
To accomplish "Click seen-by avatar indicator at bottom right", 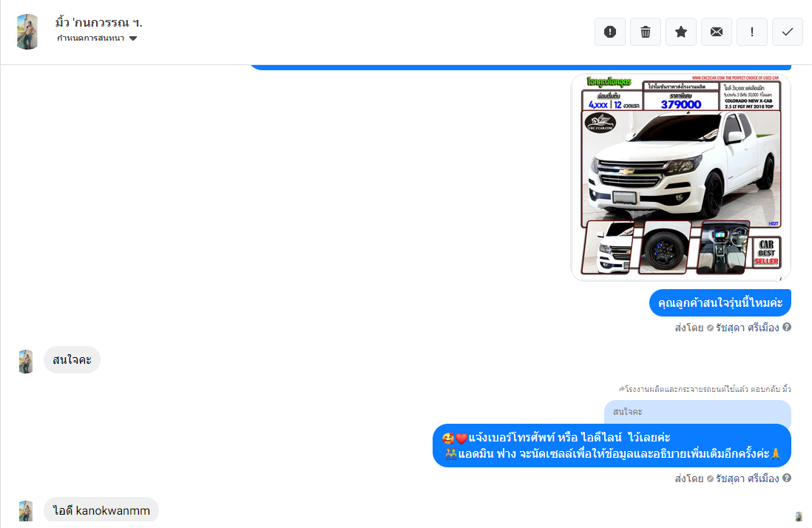I will [799, 516].
